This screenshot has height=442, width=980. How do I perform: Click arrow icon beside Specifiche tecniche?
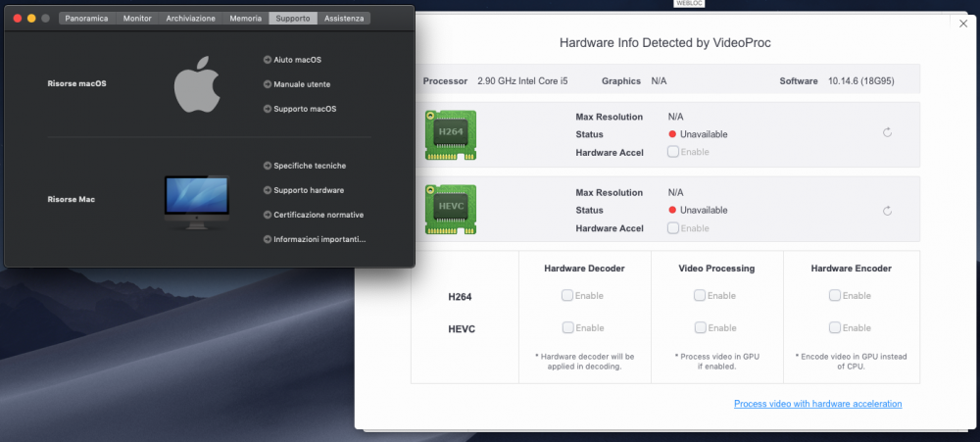point(268,166)
